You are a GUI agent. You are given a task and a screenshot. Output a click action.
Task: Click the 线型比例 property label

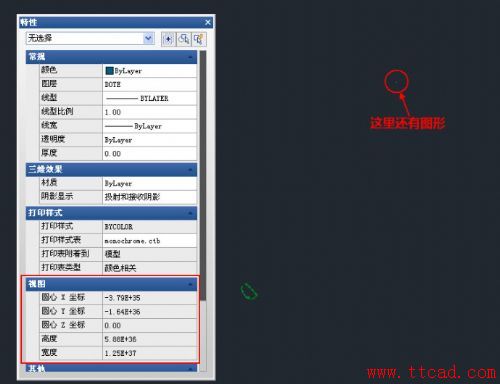(x=57, y=111)
